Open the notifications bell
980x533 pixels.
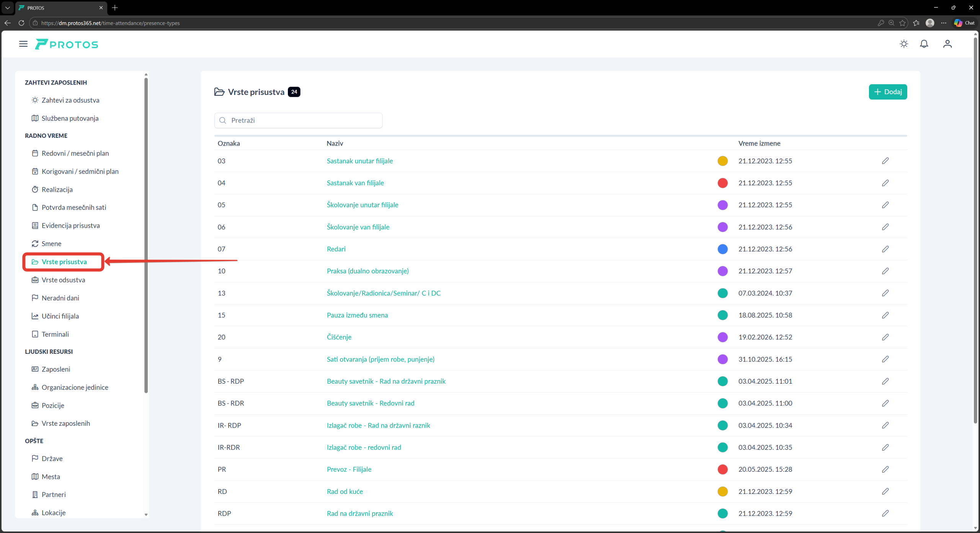924,44
